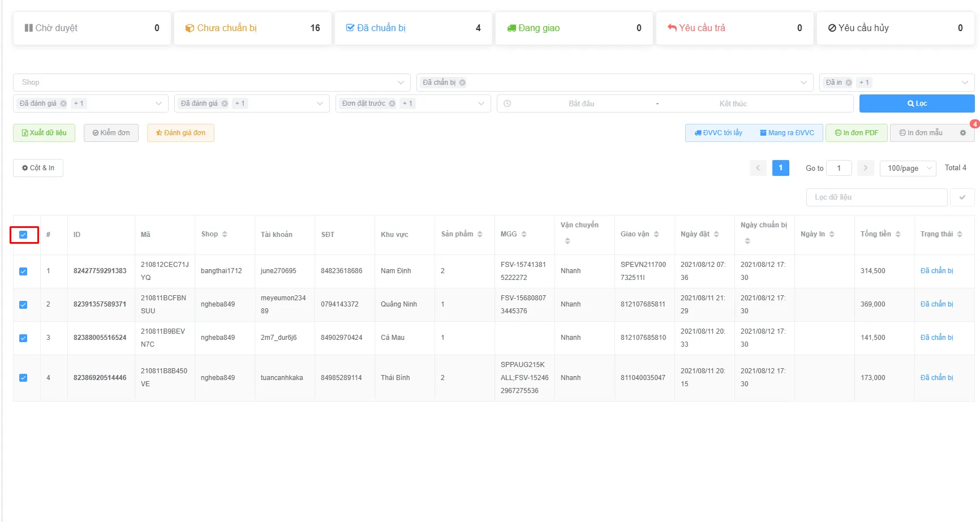
Task: Click the gear icon beside In đơn mẫu
Action: [x=963, y=133]
